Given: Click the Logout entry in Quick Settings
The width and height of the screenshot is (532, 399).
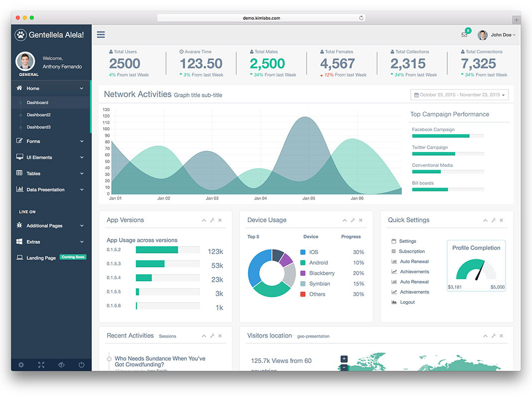Looking at the screenshot, I should tap(407, 302).
